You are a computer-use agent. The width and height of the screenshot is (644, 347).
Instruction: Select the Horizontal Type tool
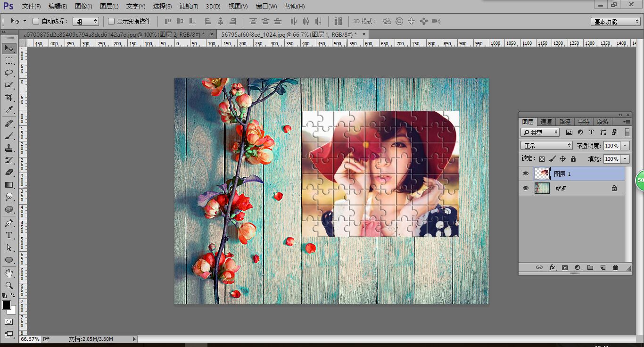(9, 235)
